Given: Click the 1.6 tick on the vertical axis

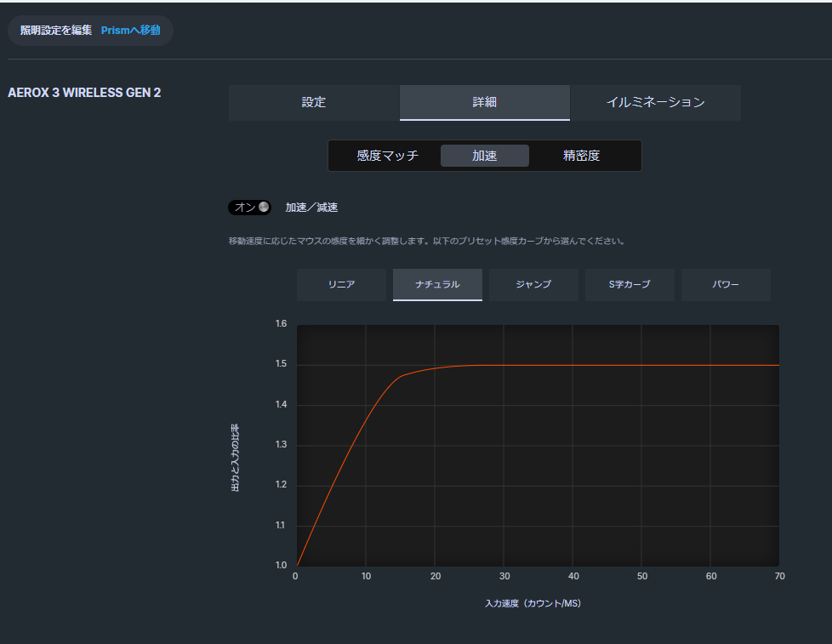Looking at the screenshot, I should point(281,324).
